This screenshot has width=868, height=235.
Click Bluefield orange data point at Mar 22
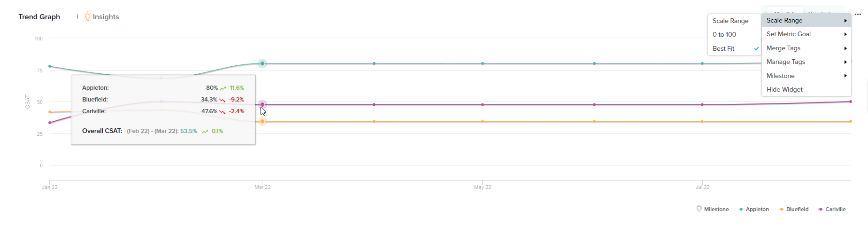coord(262,122)
